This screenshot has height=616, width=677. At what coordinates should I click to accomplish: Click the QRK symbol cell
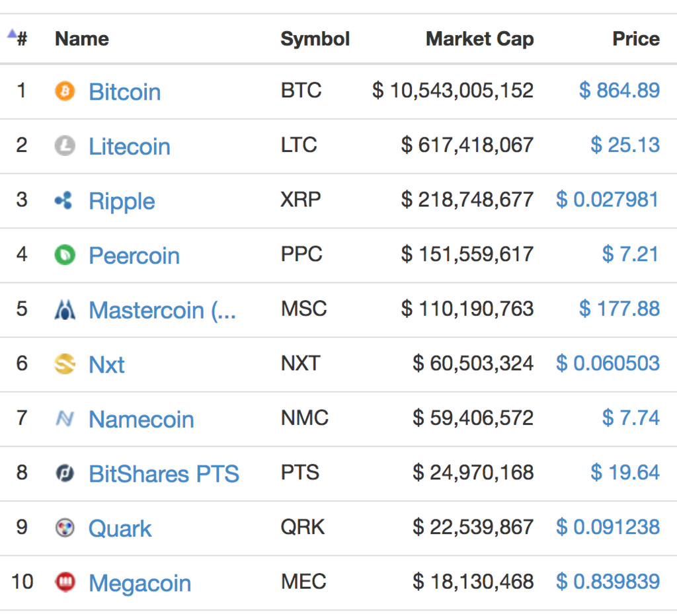(x=303, y=527)
